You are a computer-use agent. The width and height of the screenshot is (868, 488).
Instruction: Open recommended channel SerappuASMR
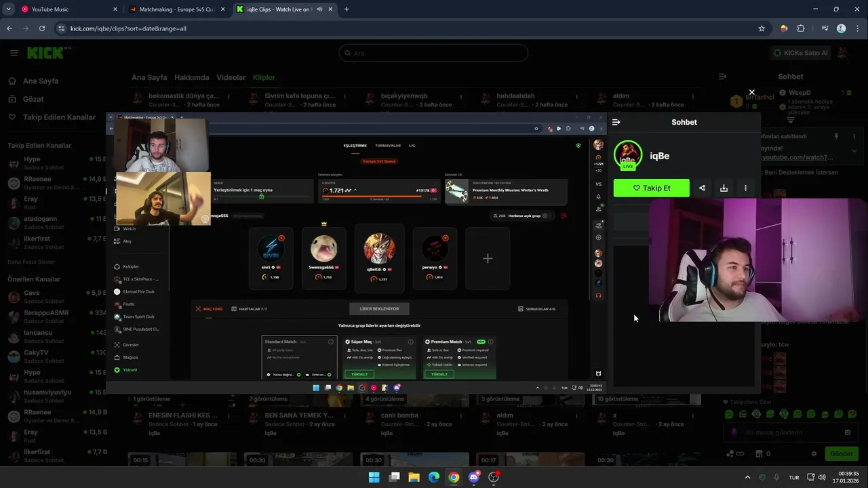pyautogui.click(x=54, y=317)
